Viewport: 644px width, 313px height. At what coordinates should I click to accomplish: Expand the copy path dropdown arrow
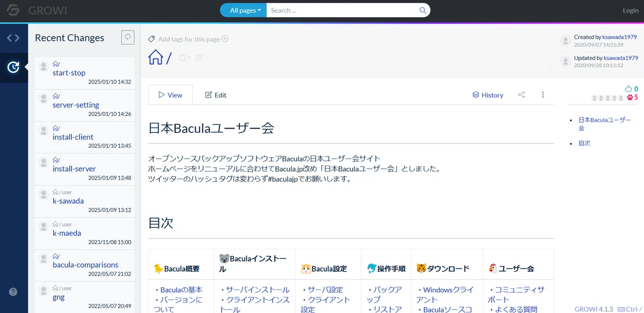189,58
